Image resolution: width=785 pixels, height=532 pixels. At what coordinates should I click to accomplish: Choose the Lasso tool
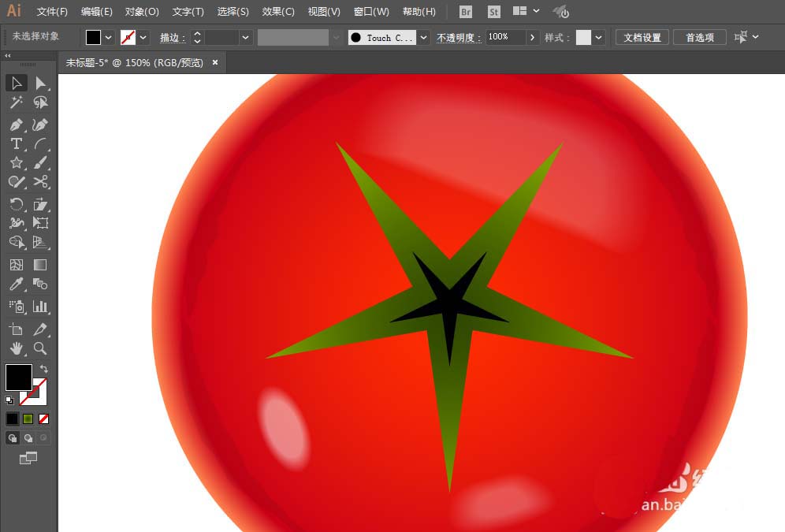click(40, 102)
